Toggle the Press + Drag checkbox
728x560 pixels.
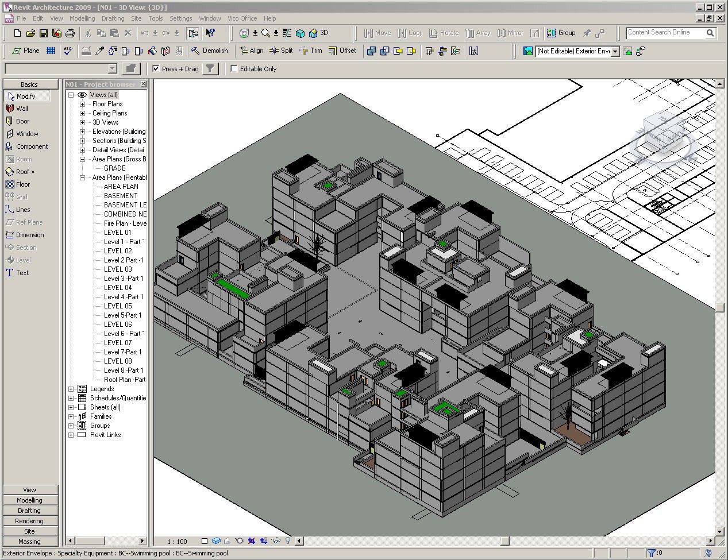(156, 69)
